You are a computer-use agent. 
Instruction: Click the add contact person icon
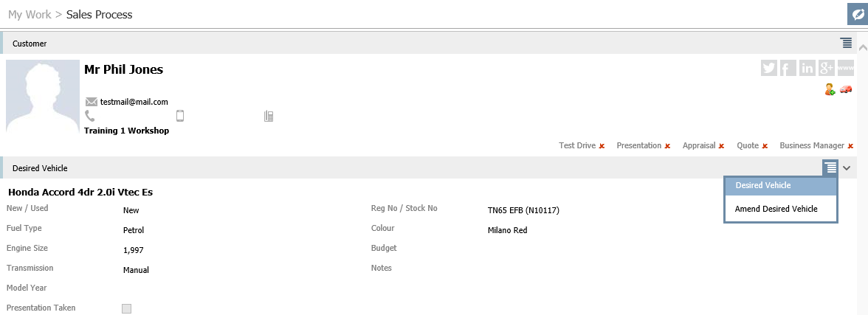pos(830,89)
